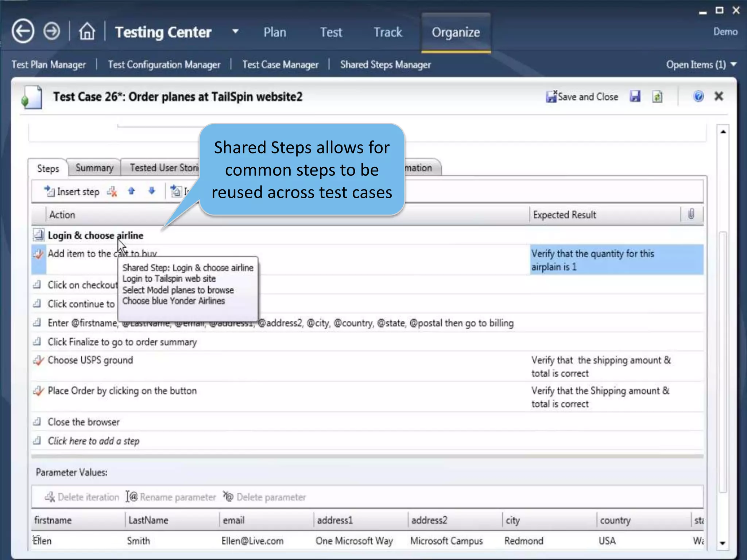Go back with the back arrow button
Screen dimensions: 747x560
click(x=23, y=31)
